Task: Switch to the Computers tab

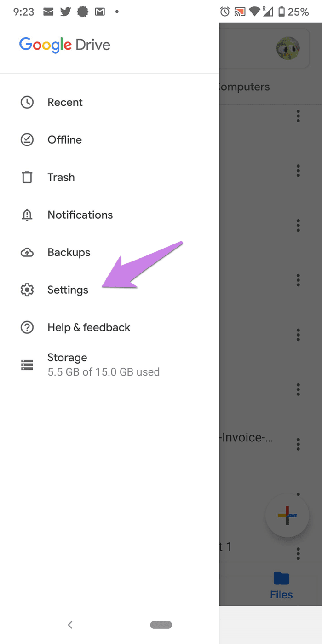Action: pyautogui.click(x=244, y=87)
